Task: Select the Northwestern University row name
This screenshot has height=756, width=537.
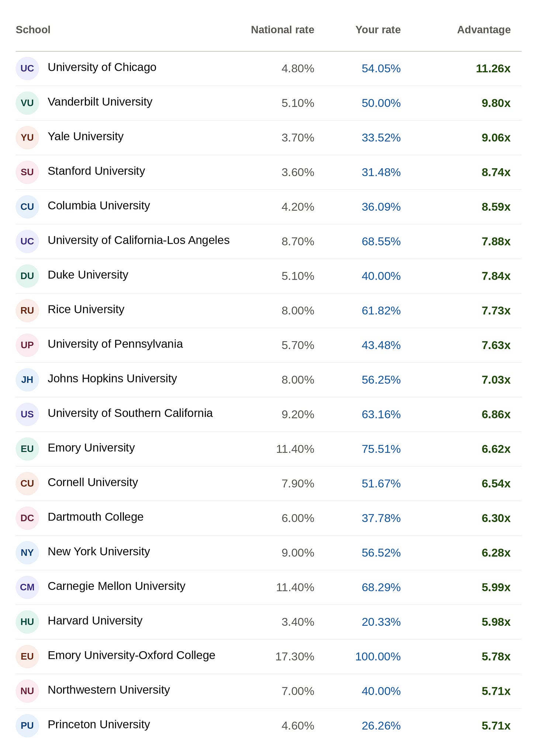Action: pos(109,690)
